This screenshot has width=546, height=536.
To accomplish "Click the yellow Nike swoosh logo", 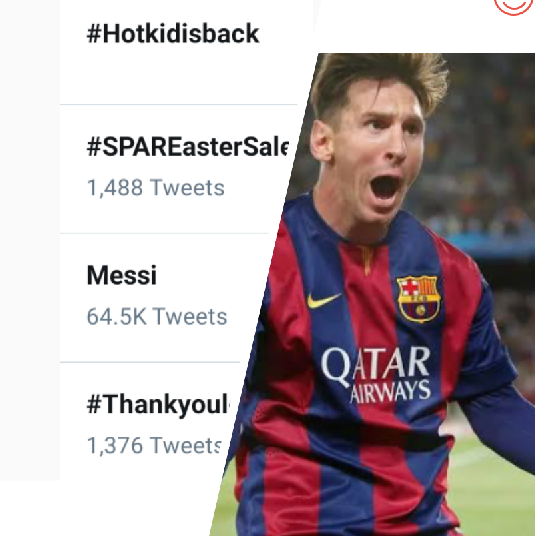I will tap(323, 300).
